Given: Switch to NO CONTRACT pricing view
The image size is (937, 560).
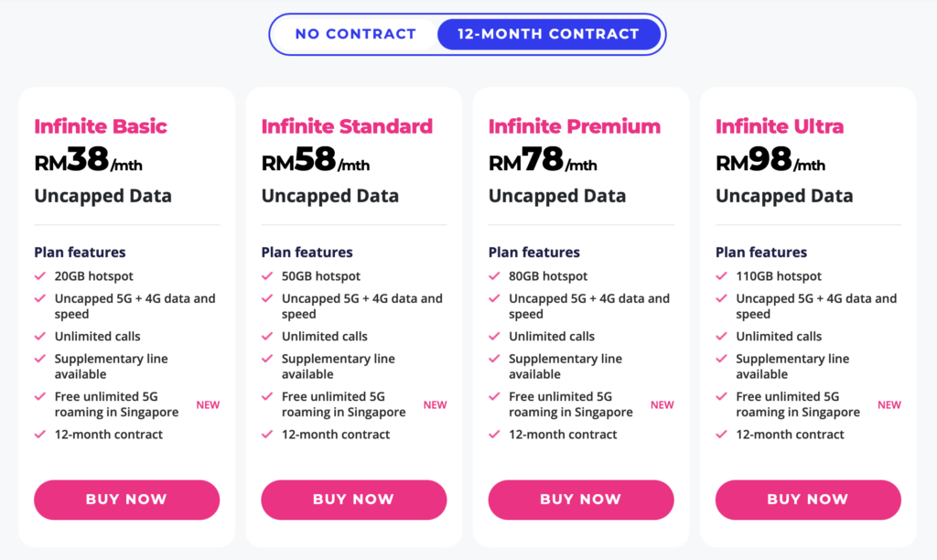Looking at the screenshot, I should 355,33.
